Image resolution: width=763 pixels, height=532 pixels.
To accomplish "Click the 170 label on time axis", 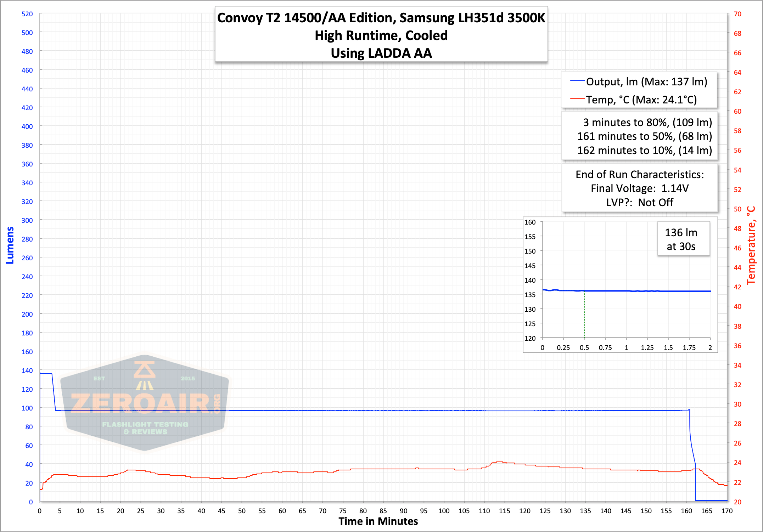I will click(727, 511).
